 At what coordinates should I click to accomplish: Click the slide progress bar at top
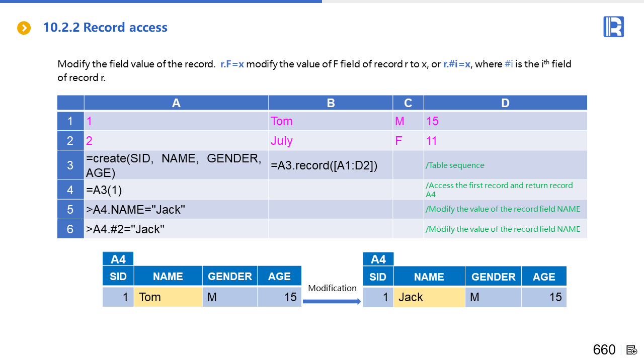[x=161, y=2]
